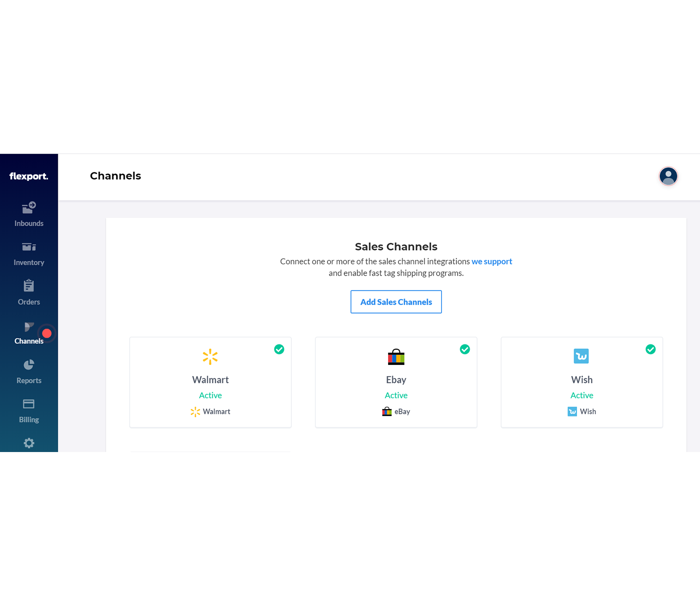This screenshot has width=700, height=606.
Task: Click the Walmart card title
Action: click(210, 380)
